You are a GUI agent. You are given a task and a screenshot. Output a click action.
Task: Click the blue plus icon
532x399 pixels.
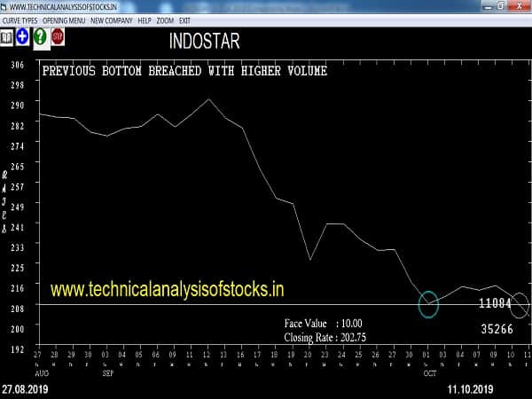[x=23, y=36]
